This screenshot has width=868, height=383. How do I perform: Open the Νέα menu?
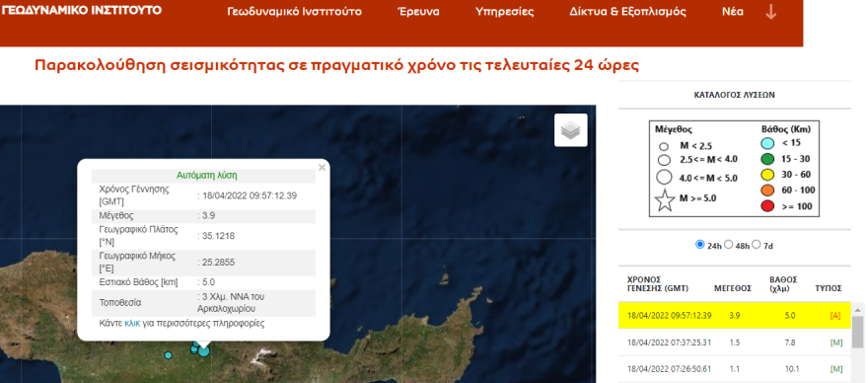pyautogui.click(x=732, y=12)
